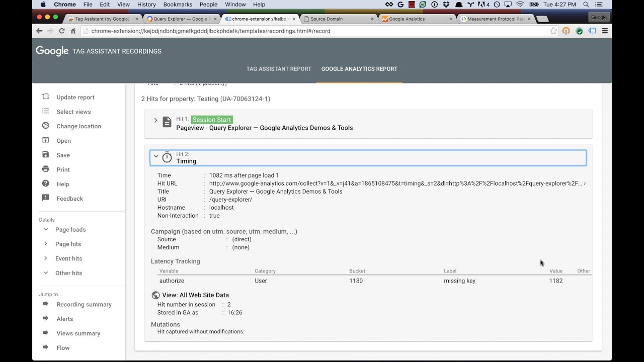The height and width of the screenshot is (362, 644).
Task: Switch to the Tag Assistant (by Google) tab
Action: tap(103, 19)
